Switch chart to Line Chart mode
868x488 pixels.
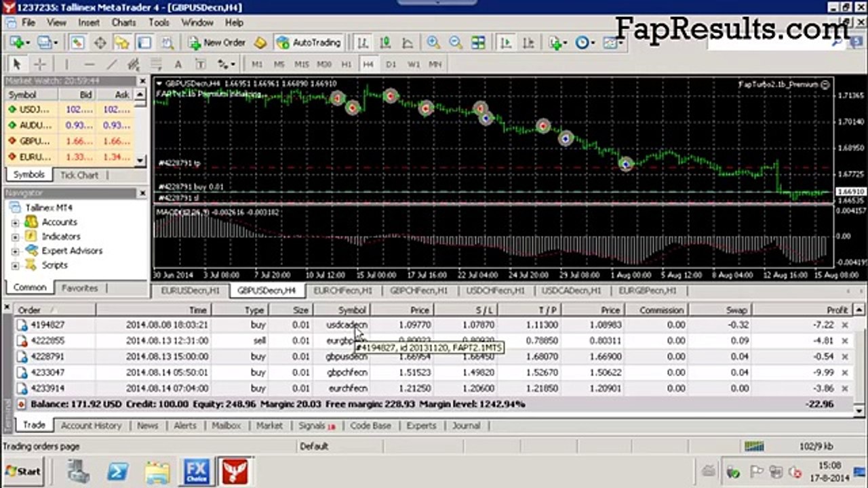408,43
